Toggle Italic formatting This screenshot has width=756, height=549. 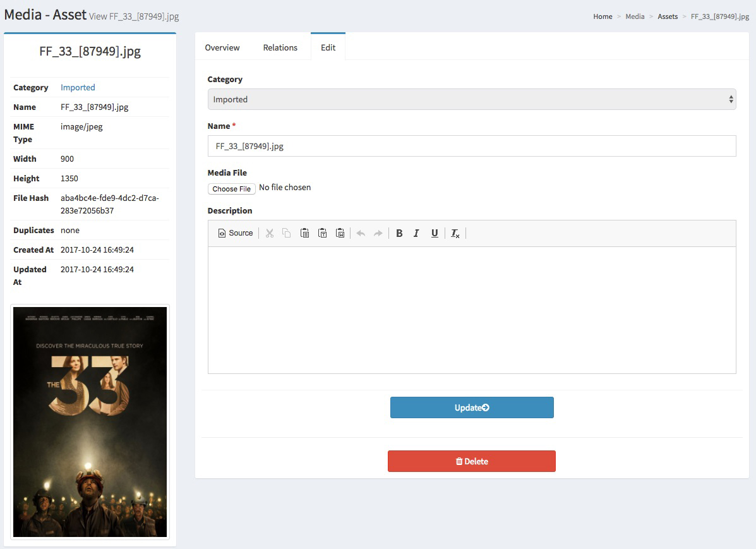click(416, 233)
